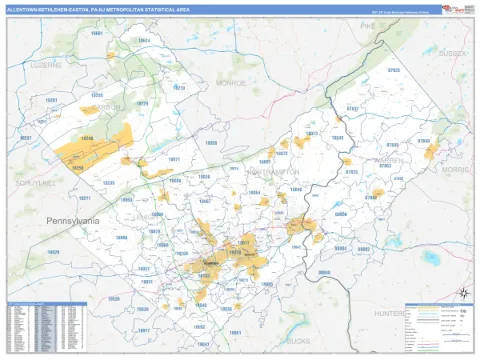Click ZIP code 19530 label
Viewport: 480px width, 360px height.
click(114, 299)
